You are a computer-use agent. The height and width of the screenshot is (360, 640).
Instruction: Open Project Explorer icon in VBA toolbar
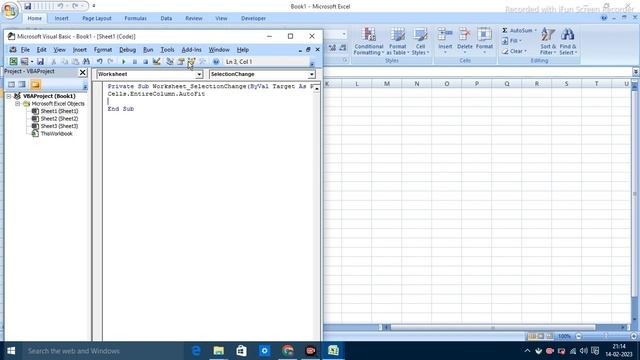(x=170, y=62)
